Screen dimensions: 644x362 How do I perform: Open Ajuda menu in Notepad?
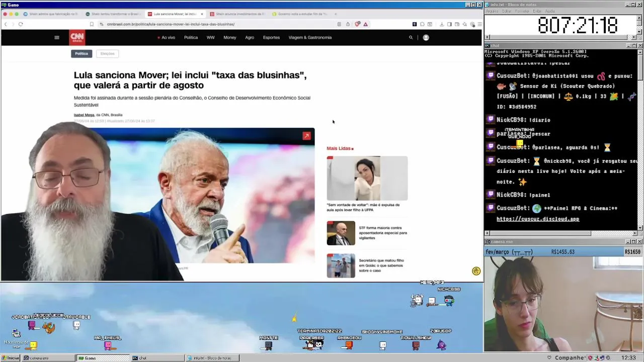(550, 11)
